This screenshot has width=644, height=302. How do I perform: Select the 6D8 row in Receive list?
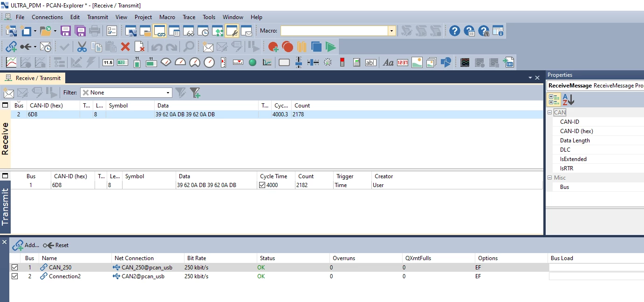[277, 114]
